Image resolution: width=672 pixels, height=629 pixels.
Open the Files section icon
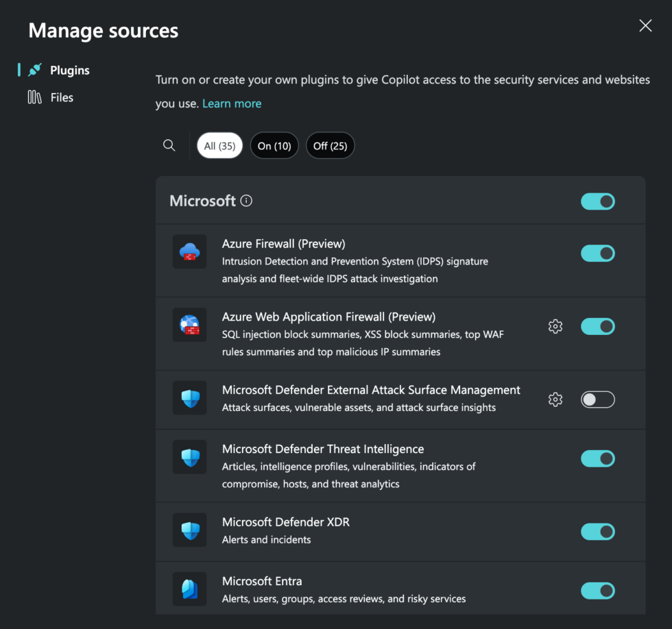(34, 97)
